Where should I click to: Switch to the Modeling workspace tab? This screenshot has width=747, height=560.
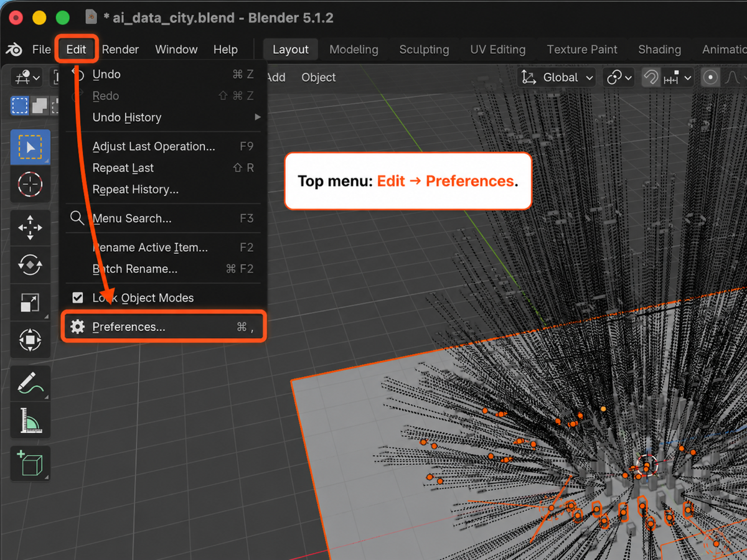pos(354,50)
